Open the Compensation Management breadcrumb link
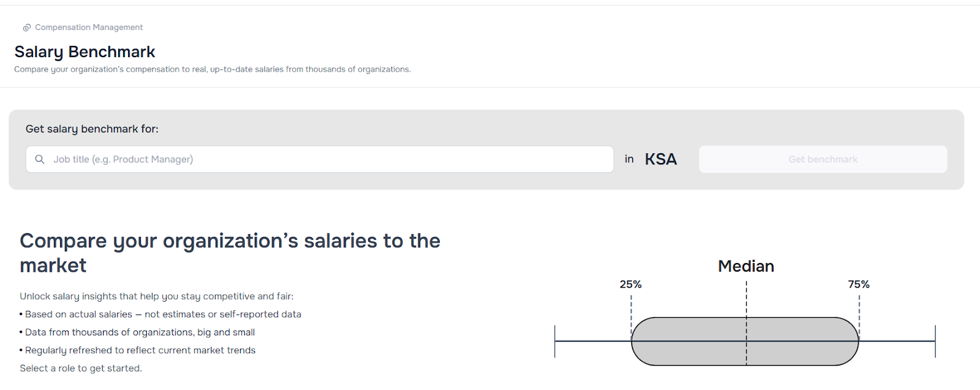Screen dimensions: 980x390 [89, 28]
